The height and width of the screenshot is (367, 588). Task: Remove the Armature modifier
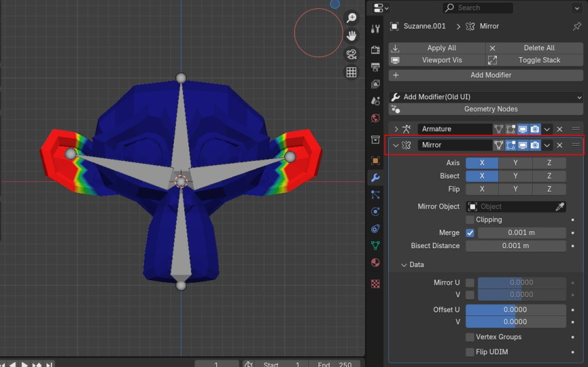(560, 129)
